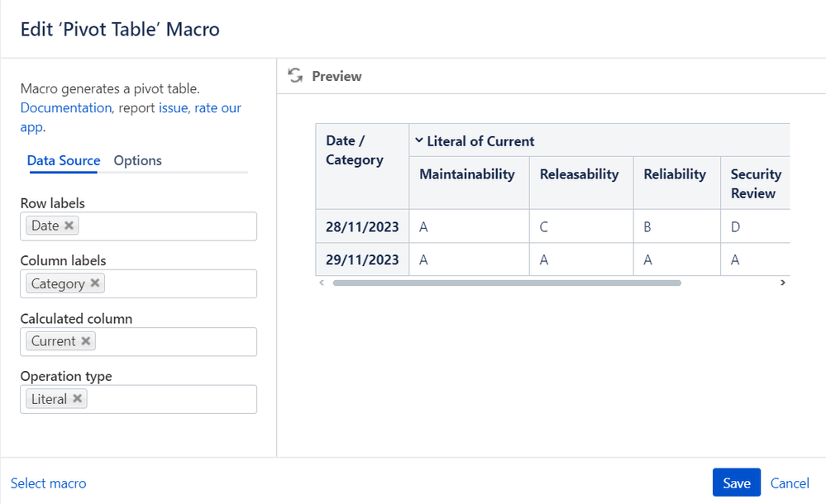Viewport: 826px width, 504px height.
Task: Click inside the Operation type field
Action: point(169,400)
